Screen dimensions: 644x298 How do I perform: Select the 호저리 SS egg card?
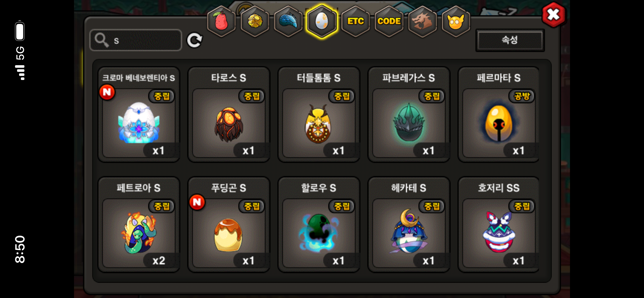pos(499,225)
